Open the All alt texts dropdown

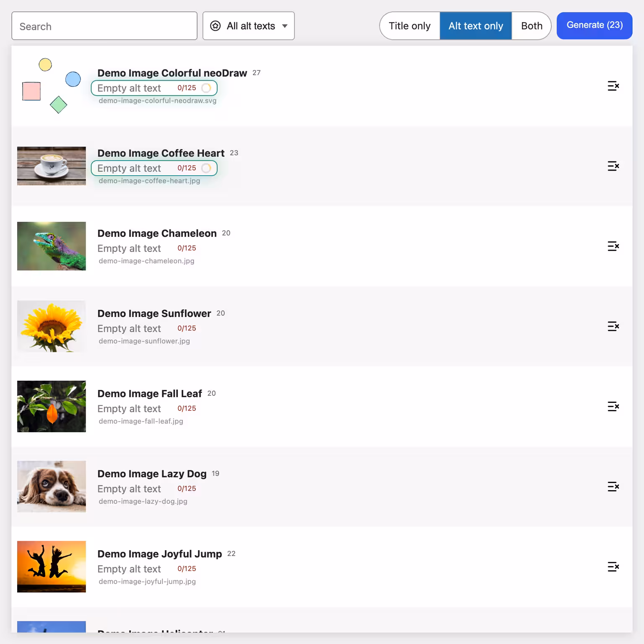249,26
